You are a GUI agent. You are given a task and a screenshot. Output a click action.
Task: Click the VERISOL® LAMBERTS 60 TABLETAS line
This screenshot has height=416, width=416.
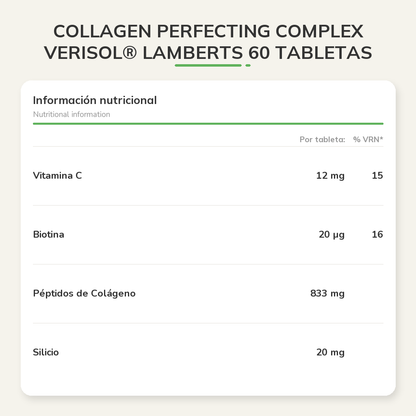(x=208, y=53)
